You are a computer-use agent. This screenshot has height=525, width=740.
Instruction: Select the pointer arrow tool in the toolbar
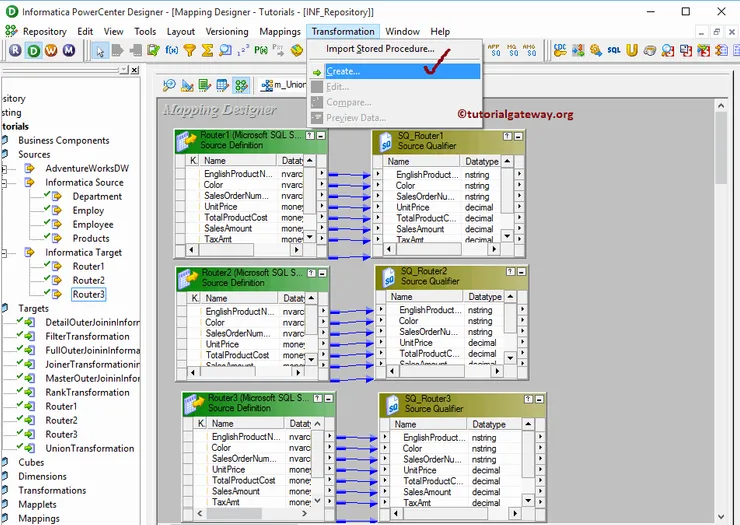point(100,51)
